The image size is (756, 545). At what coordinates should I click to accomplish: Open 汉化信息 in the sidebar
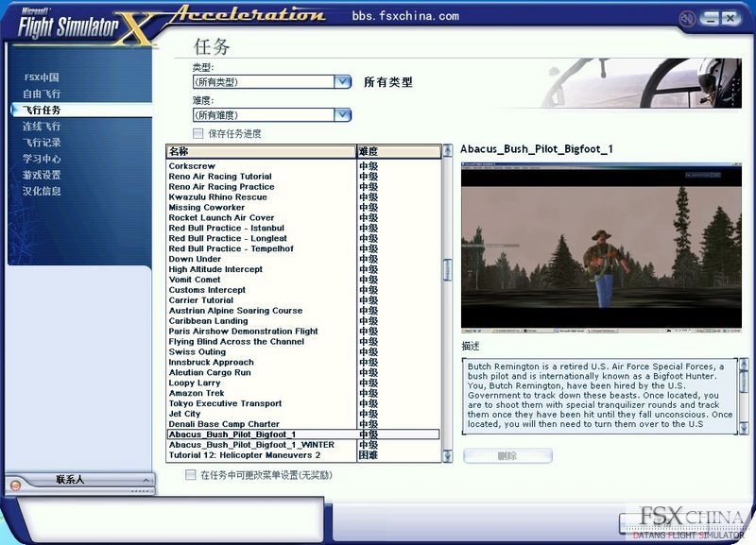pyautogui.click(x=42, y=191)
